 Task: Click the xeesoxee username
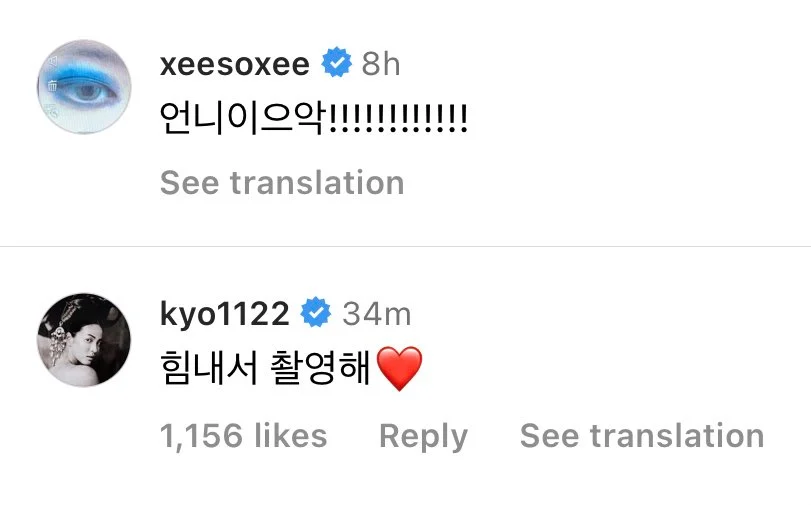tap(235, 64)
